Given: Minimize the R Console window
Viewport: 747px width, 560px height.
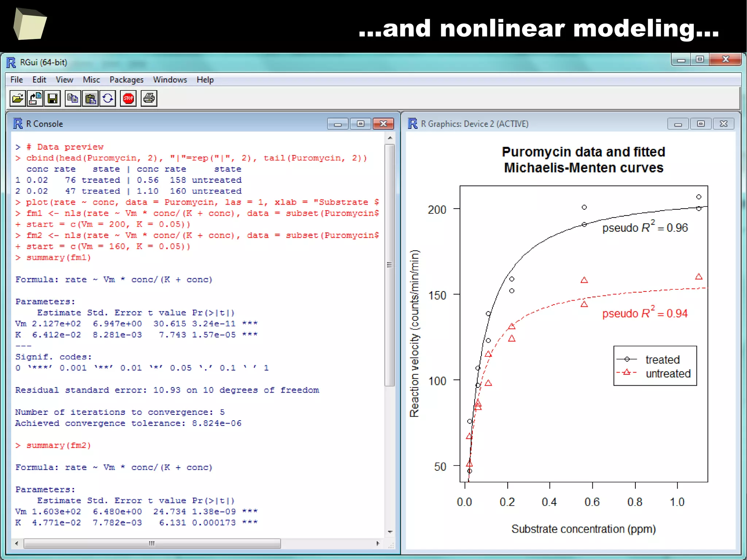Looking at the screenshot, I should pyautogui.click(x=338, y=124).
